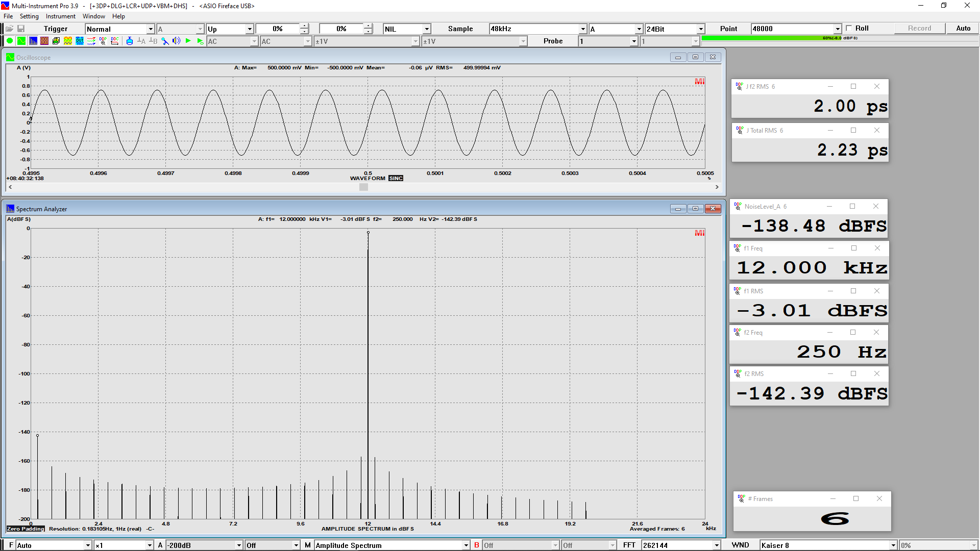Click the oscilloscope scroll-left arrow

(x=10, y=187)
